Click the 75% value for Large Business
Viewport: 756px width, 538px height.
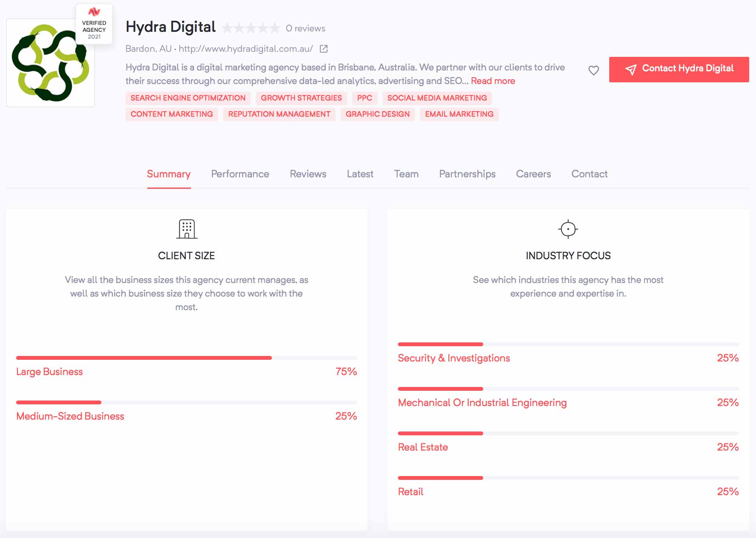coord(346,372)
